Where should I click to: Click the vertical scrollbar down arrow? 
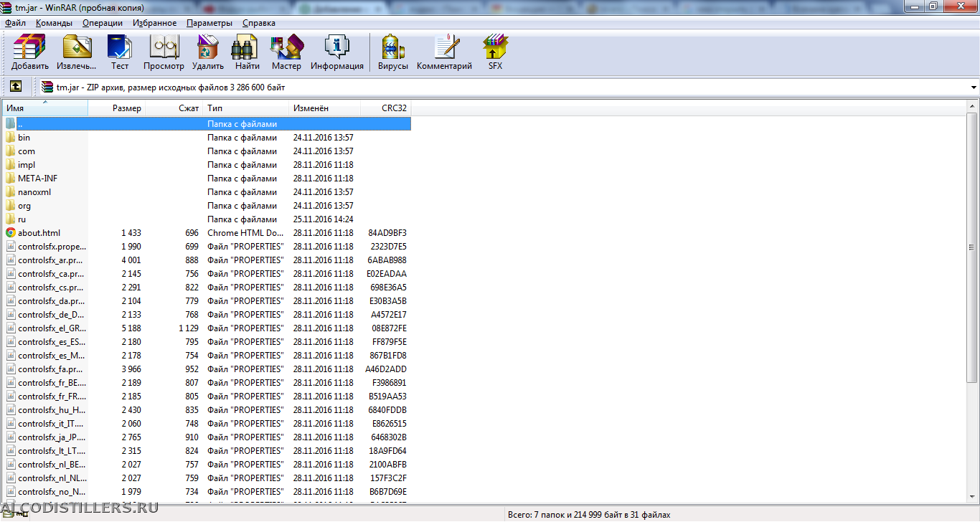point(973,496)
